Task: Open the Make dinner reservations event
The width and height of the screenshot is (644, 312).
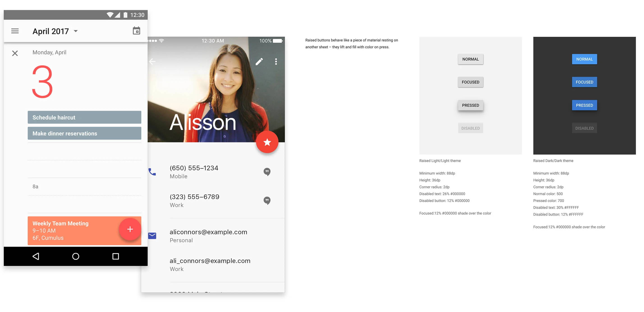Action: [x=85, y=133]
